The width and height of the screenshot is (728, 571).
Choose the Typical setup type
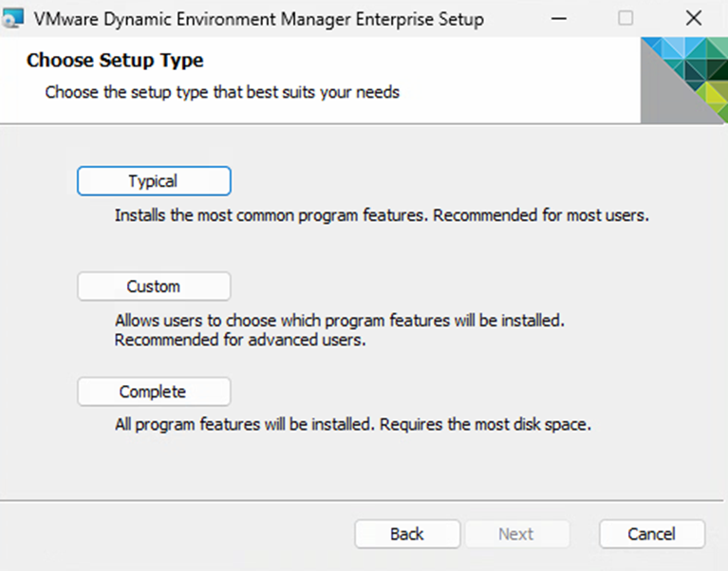click(153, 181)
